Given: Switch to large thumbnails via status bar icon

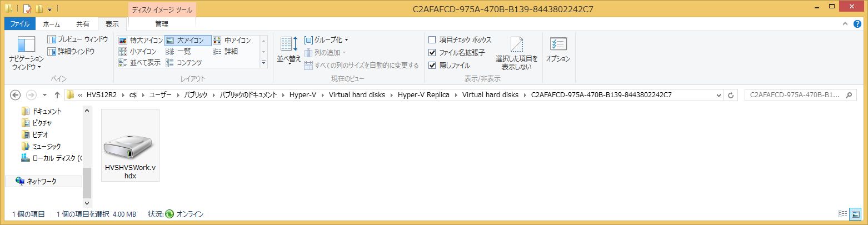Looking at the screenshot, I should [856, 214].
